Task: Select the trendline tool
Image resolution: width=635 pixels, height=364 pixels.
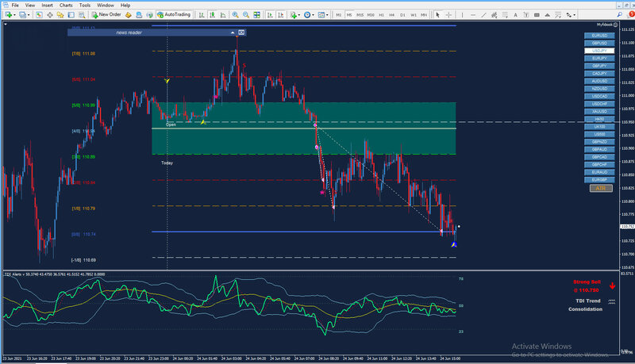Action: 483,15
